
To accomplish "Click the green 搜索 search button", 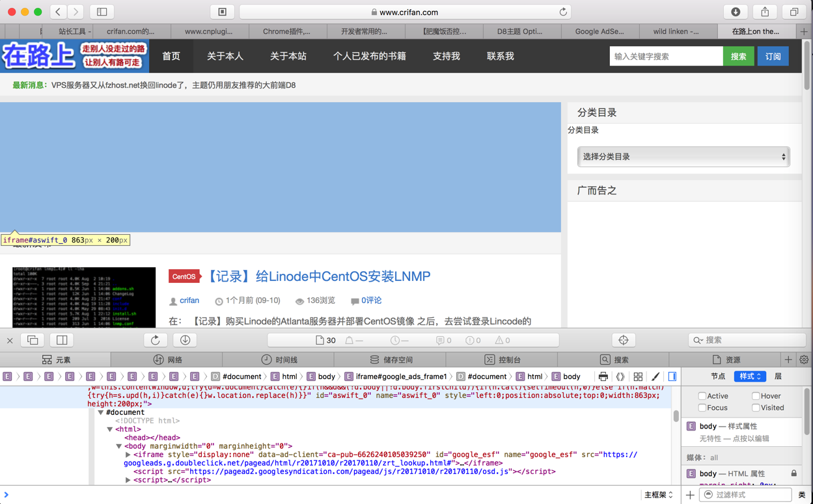I will tap(738, 57).
